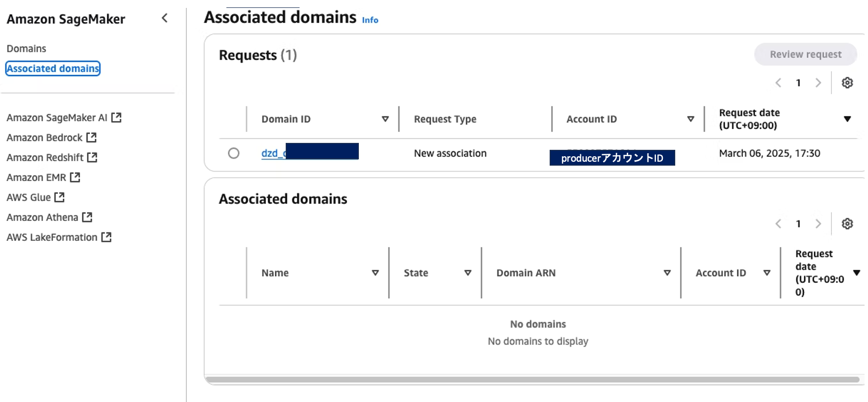Sort Requests by Domain ID
The width and height of the screenshot is (868, 402).
385,119
